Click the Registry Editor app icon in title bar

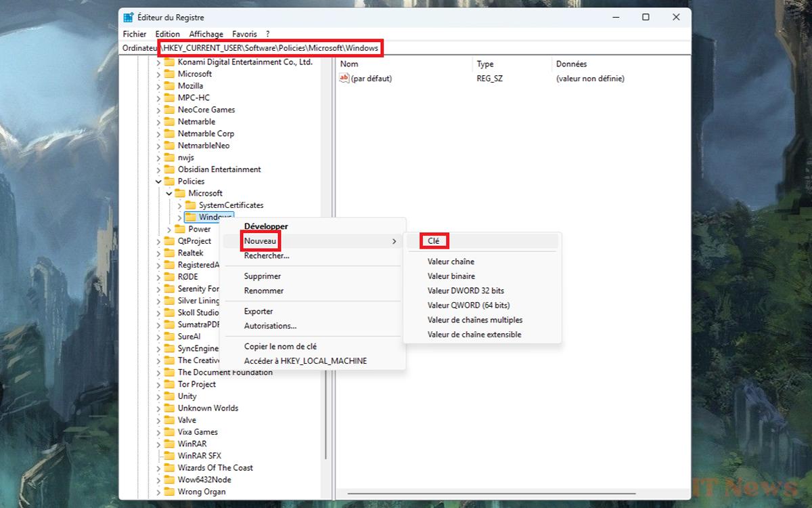[x=129, y=18]
